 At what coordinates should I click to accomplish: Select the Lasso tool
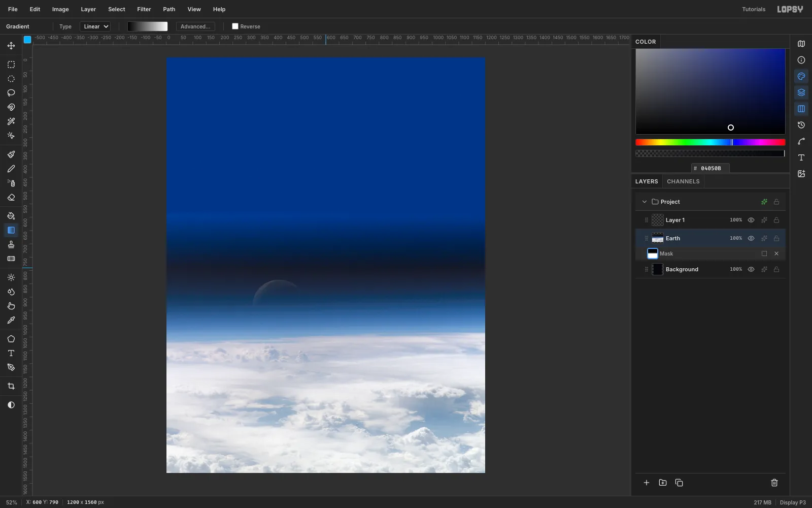pyautogui.click(x=11, y=93)
